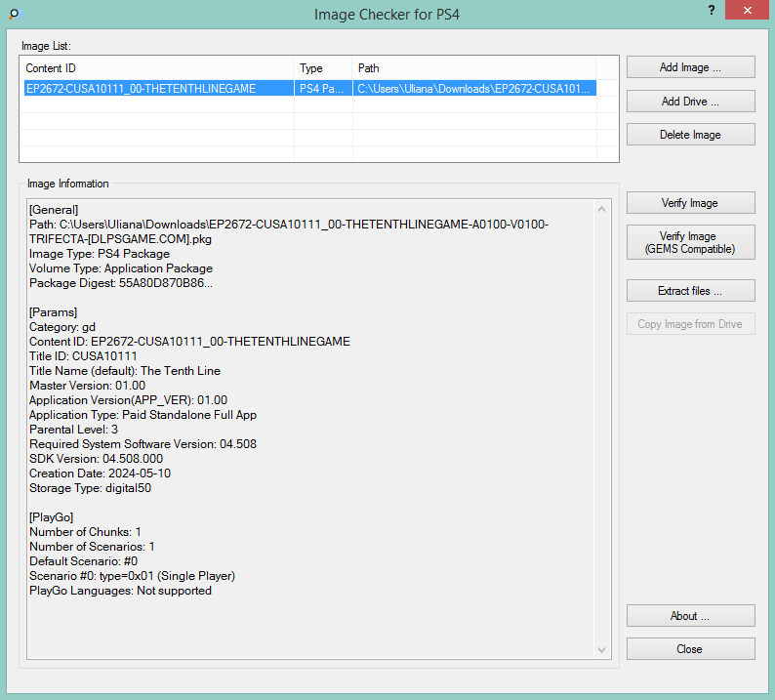Sort the list by Content ID column header
This screenshot has width=775, height=700.
pos(156,68)
